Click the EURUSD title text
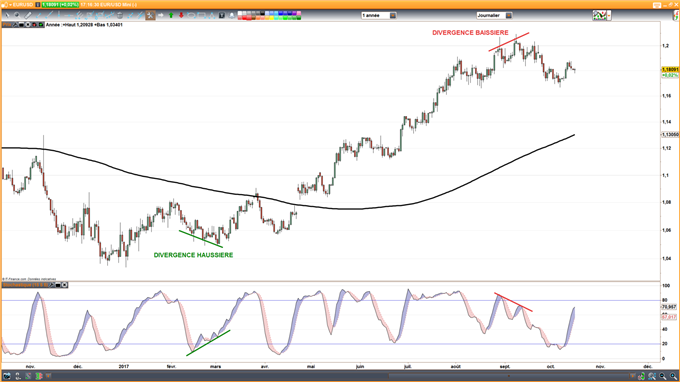 coord(23,4)
